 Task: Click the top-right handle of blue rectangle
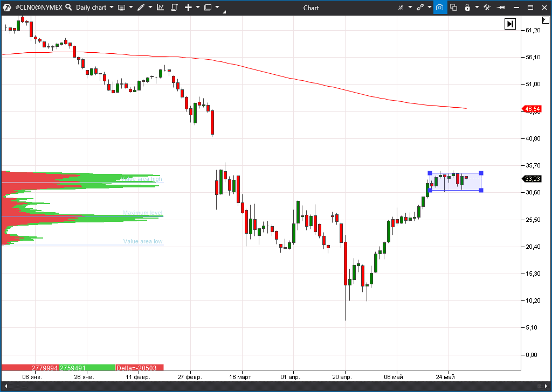(x=481, y=173)
